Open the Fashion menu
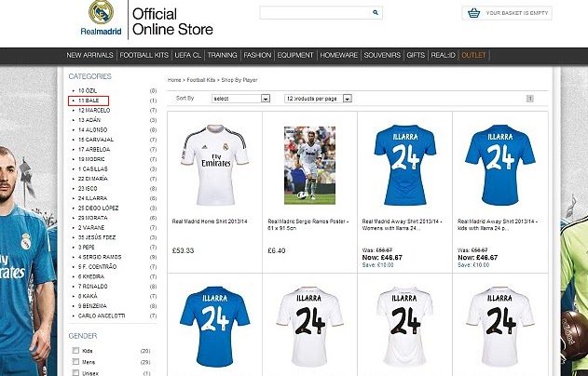Screen dimensions: 588x376 [x=257, y=55]
